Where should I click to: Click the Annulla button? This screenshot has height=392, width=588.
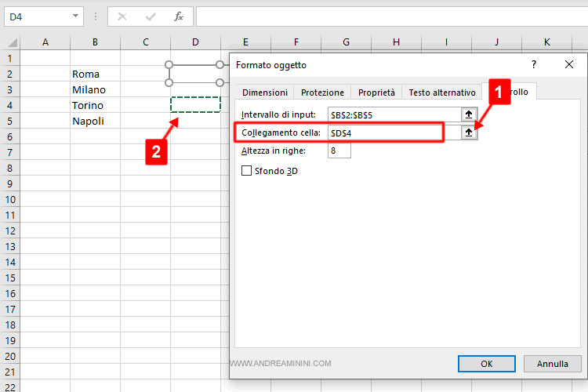[552, 364]
